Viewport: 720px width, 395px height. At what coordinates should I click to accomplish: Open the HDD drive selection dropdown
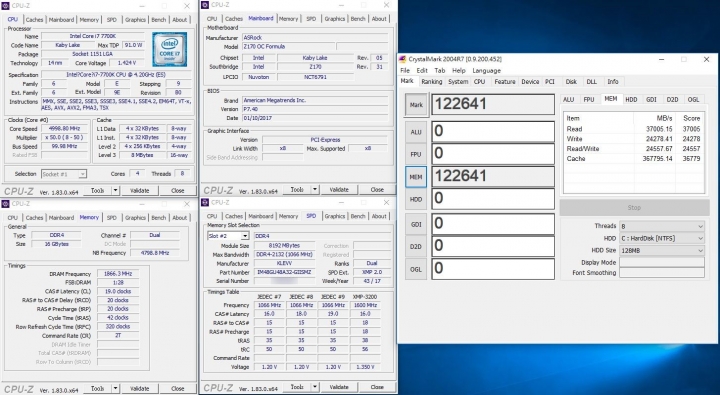click(662, 238)
